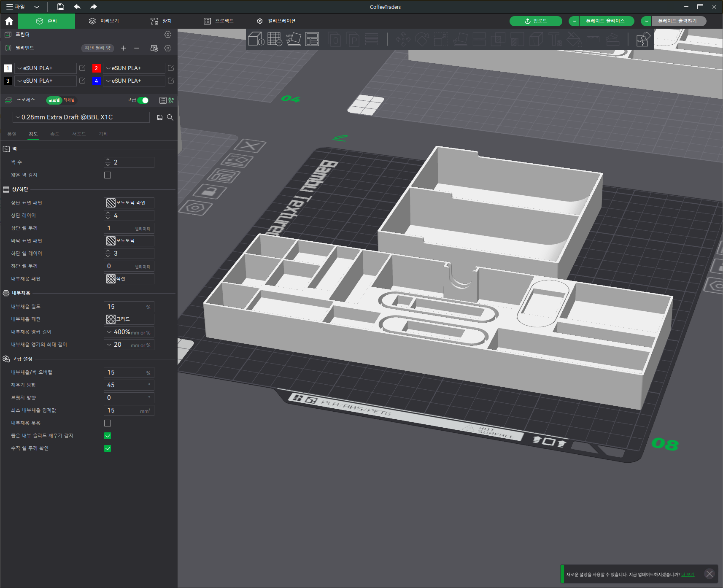Open the 파일 menu

16,7
